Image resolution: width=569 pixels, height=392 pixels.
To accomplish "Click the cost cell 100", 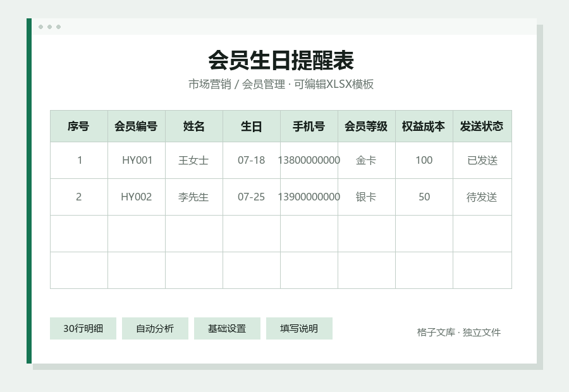I will pyautogui.click(x=424, y=160).
